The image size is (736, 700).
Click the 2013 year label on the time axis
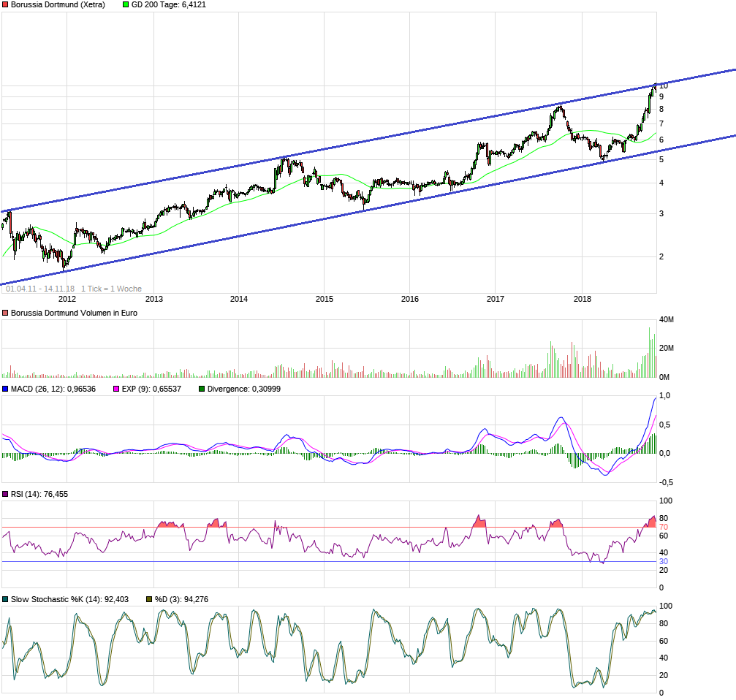point(154,299)
